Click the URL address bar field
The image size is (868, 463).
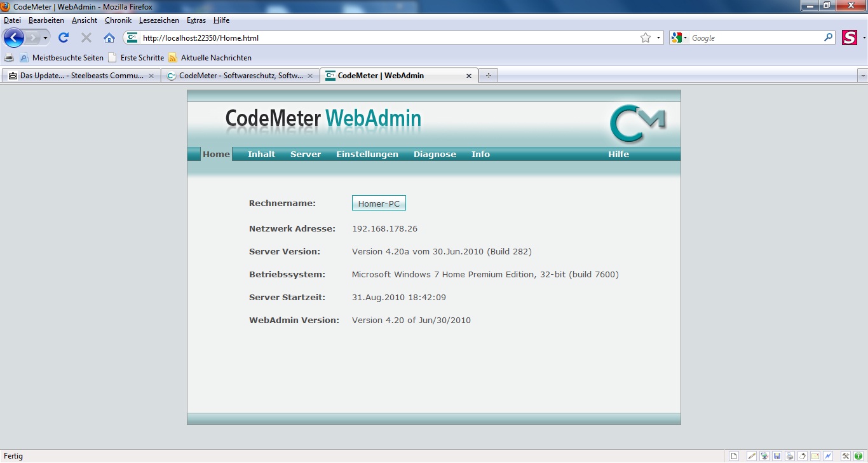click(381, 38)
